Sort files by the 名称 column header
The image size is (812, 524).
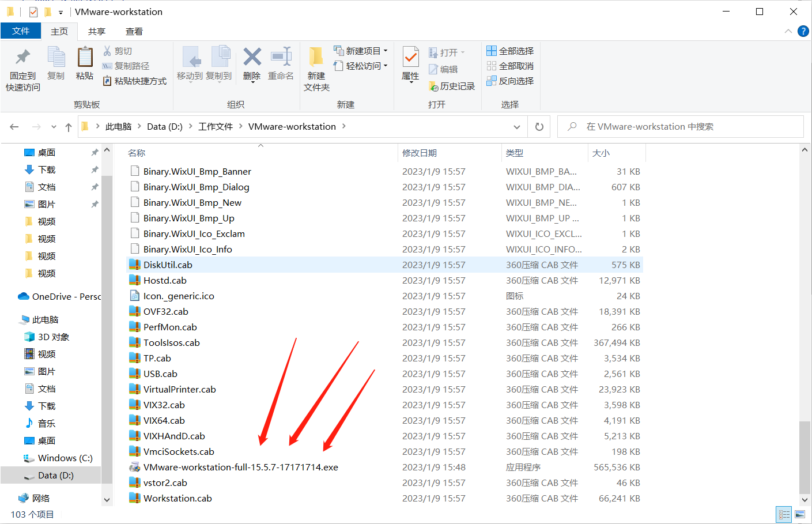pyautogui.click(x=137, y=153)
